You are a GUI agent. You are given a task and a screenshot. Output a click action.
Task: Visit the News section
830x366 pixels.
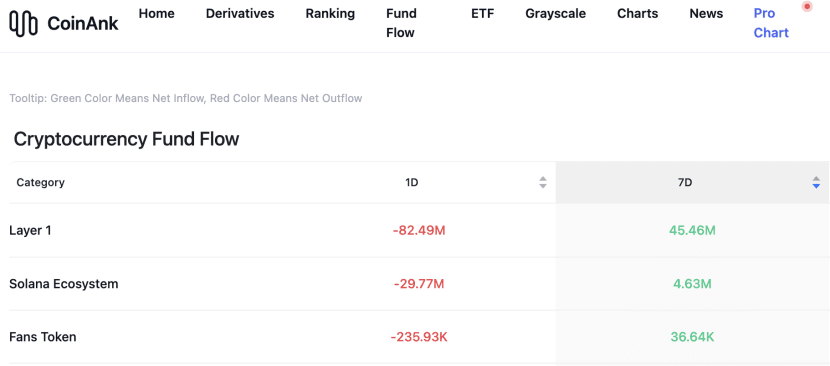click(x=706, y=13)
